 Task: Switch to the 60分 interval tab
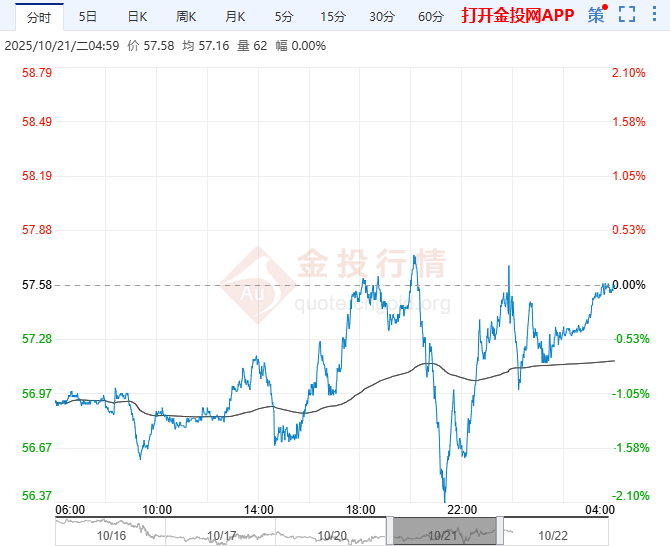pyautogui.click(x=431, y=17)
